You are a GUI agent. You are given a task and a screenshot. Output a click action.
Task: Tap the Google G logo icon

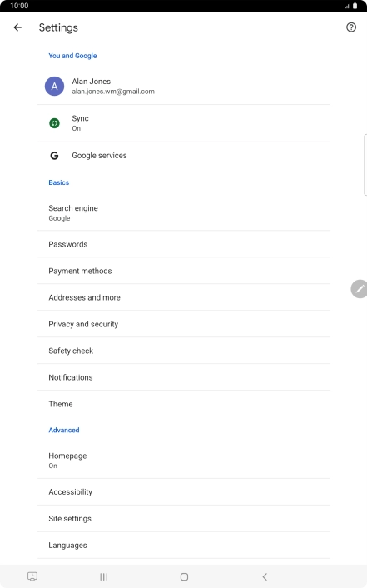pyautogui.click(x=54, y=156)
